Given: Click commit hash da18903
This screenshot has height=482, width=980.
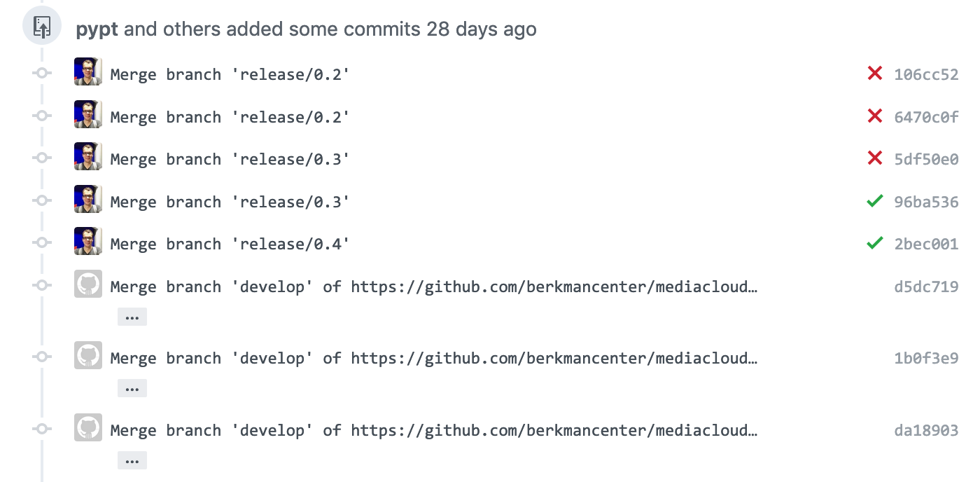Looking at the screenshot, I should pyautogui.click(x=926, y=430).
